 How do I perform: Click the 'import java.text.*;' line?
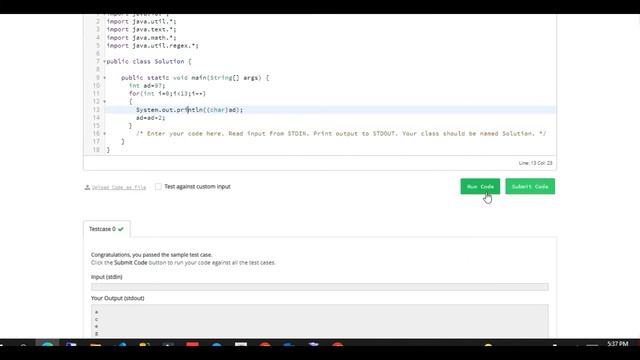click(142, 29)
